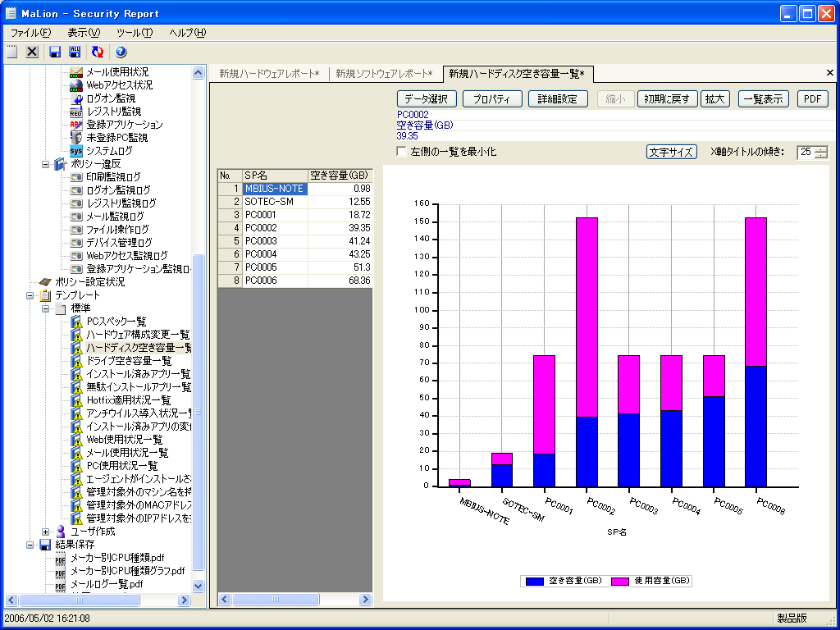
Task: Click tree panel scroll down arrow
Action: [x=198, y=586]
